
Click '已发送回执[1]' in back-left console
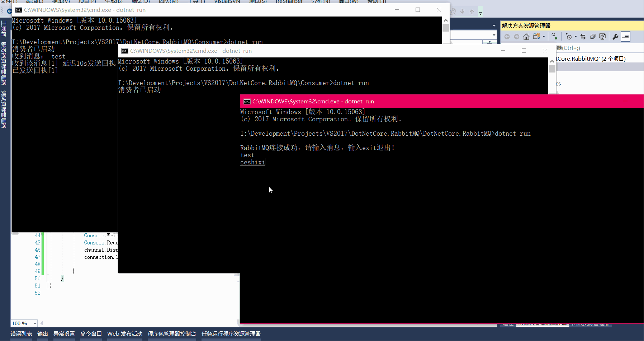coord(35,71)
